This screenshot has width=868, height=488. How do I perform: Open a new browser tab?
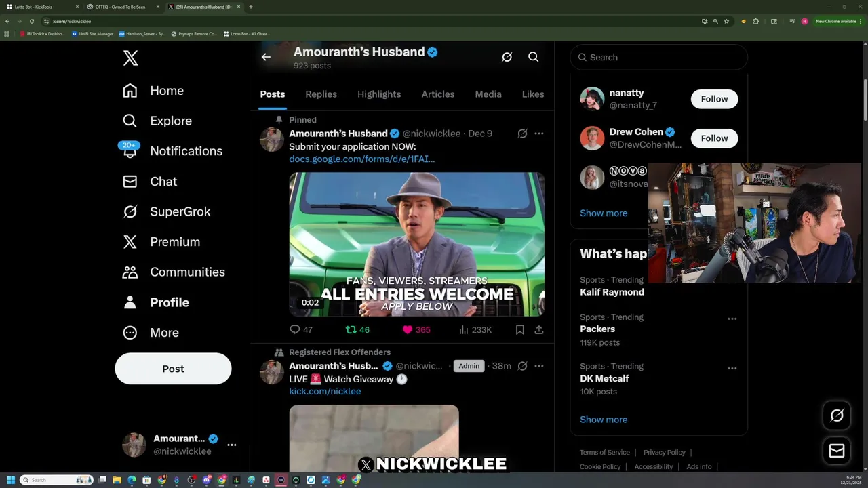click(x=251, y=7)
